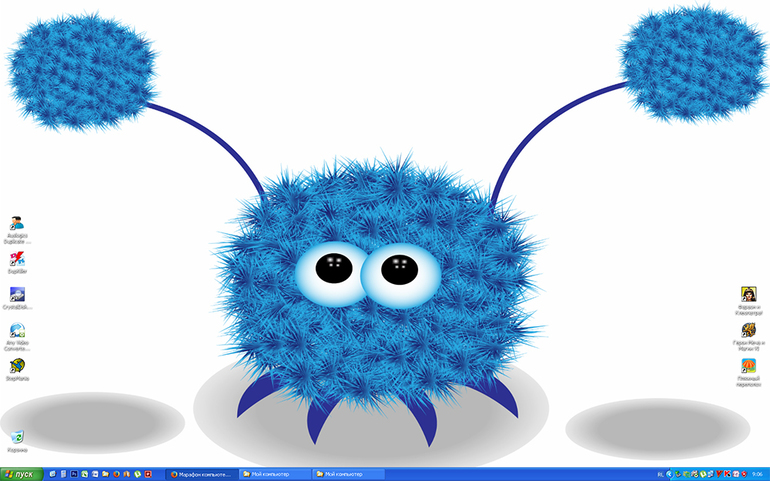Expand hidden system tray icons arrow
770x481 pixels.
(669, 474)
